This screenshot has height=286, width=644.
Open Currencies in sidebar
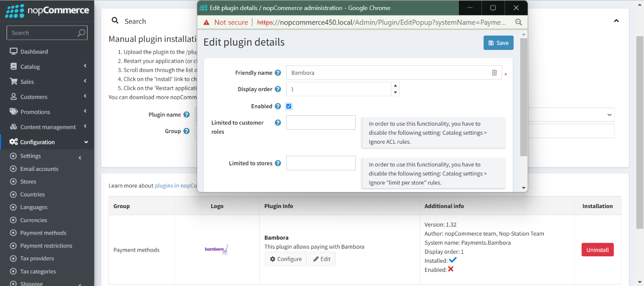tap(34, 220)
